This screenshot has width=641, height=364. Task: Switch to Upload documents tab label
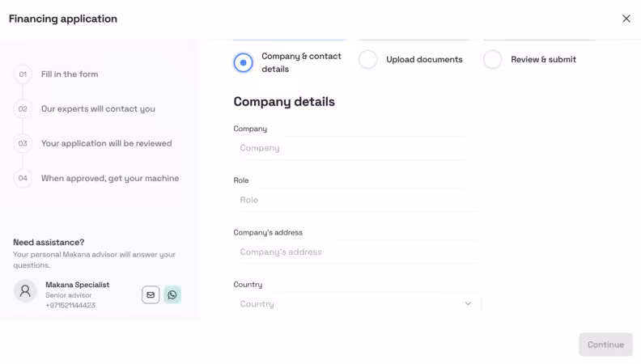click(424, 60)
